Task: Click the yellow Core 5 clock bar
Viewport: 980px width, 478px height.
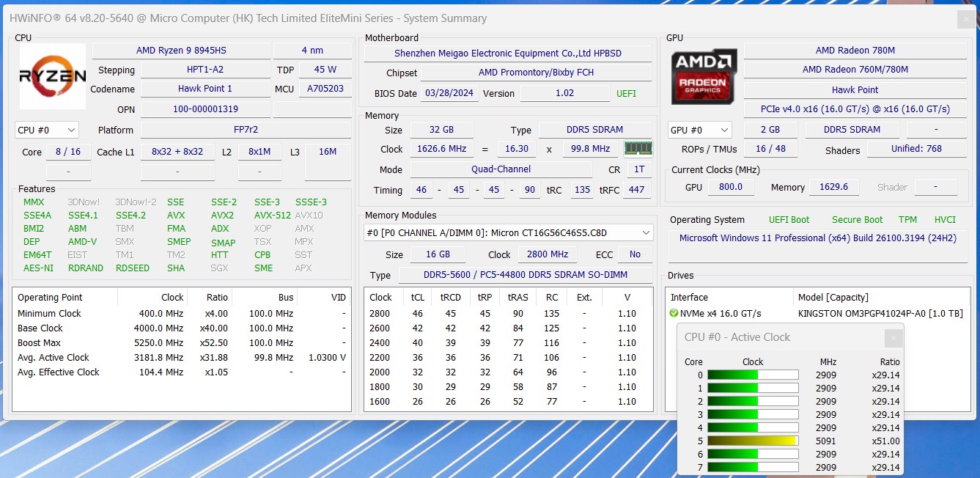Action: click(752, 441)
